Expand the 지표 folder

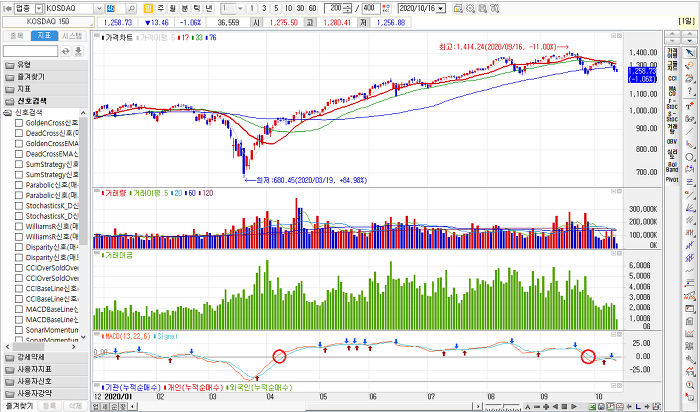[45, 89]
